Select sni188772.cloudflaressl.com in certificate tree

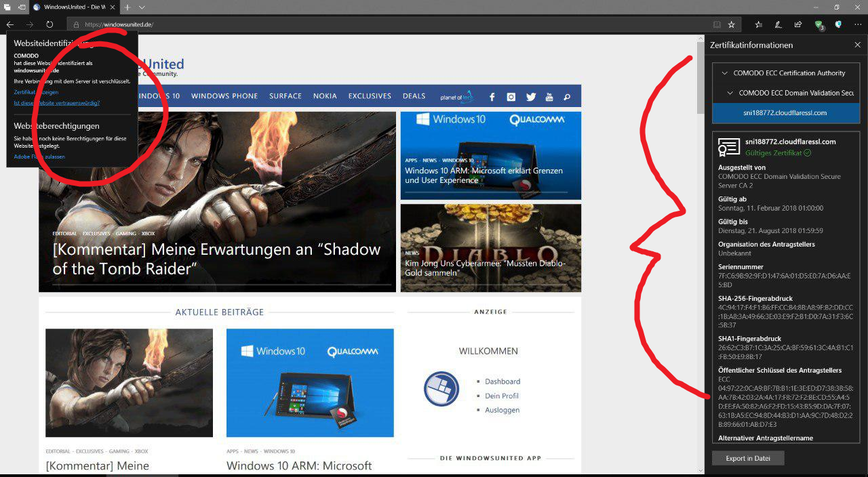click(x=786, y=112)
